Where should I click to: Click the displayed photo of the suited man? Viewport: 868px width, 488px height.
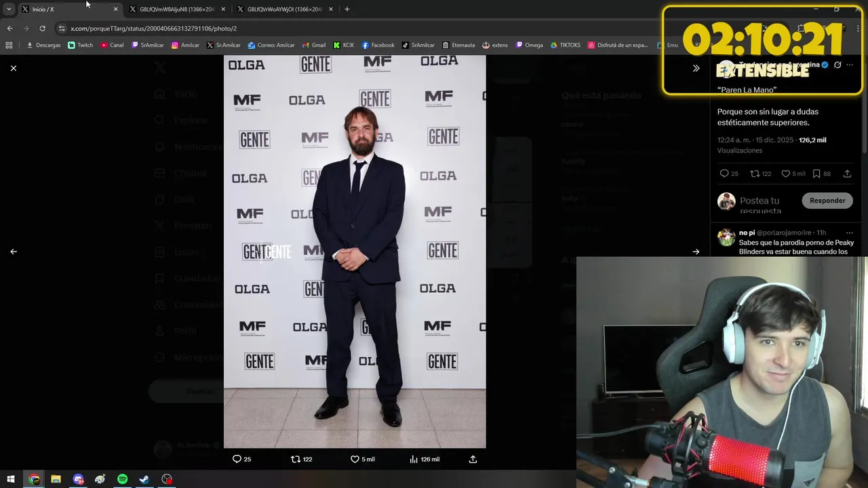(355, 251)
